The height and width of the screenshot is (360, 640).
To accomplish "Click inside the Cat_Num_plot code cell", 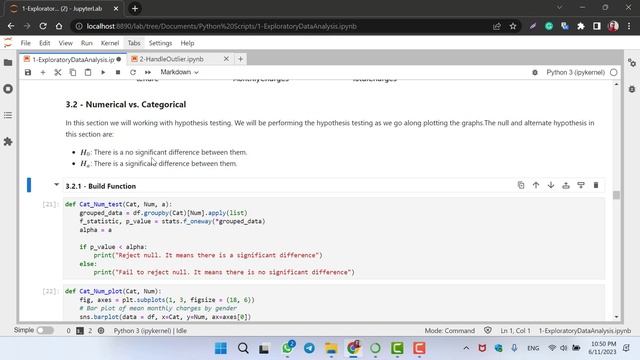I will [x=334, y=304].
